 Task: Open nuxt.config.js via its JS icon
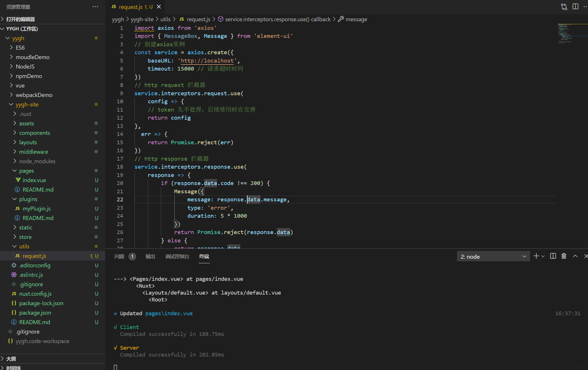click(14, 294)
